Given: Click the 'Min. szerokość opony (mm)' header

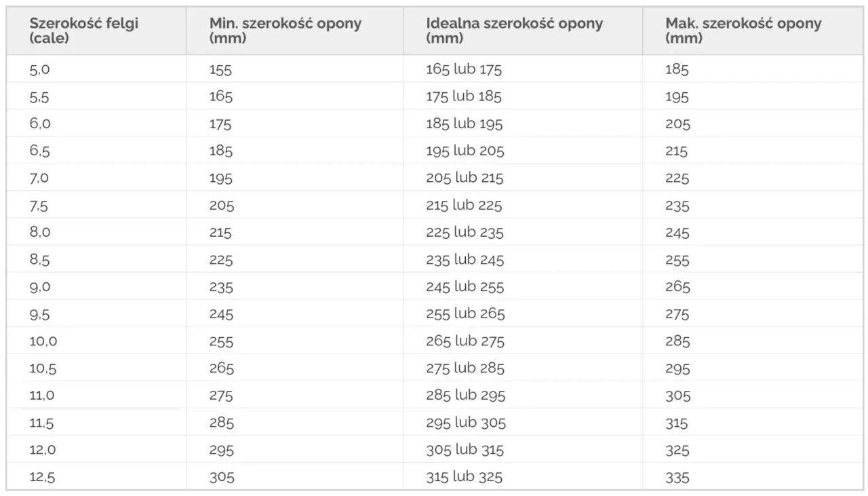Looking at the screenshot, I should tap(285, 31).
